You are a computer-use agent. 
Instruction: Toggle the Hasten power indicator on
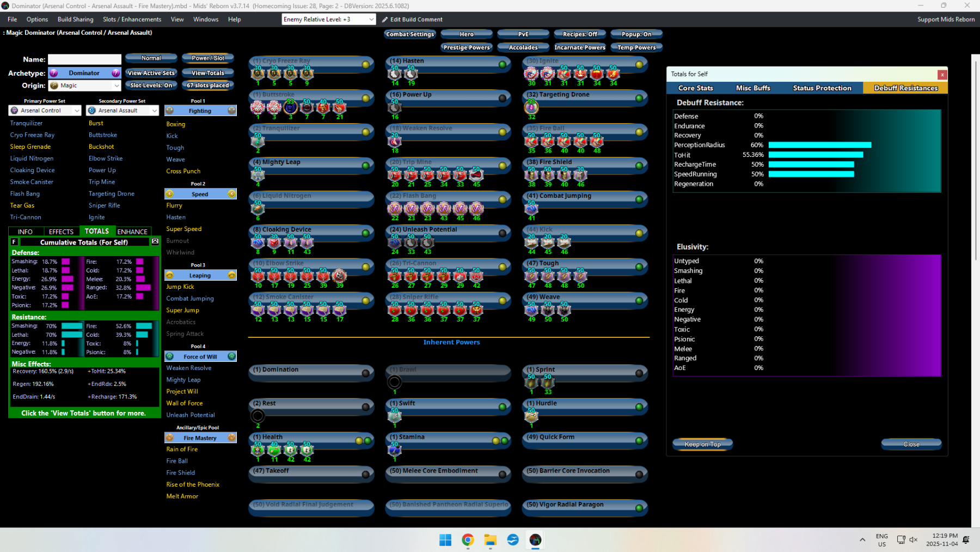tap(502, 64)
